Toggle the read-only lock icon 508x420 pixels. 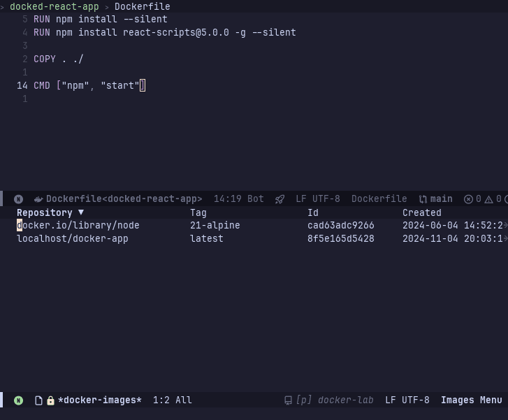[50, 400]
